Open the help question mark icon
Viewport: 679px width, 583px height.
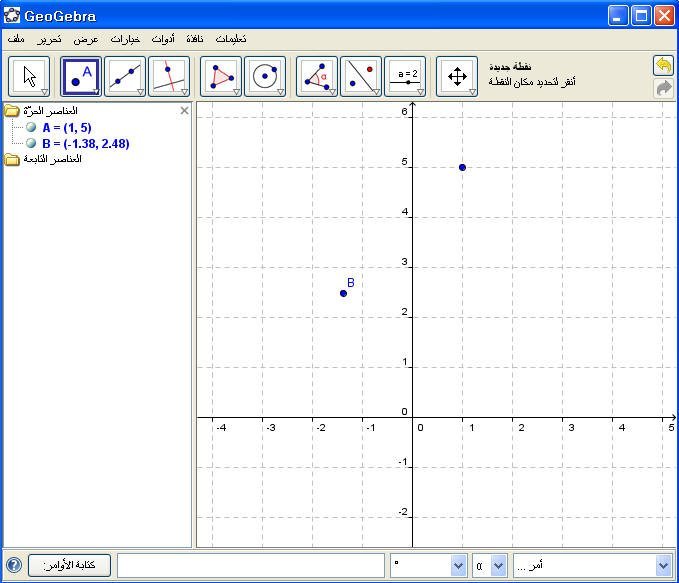pos(14,565)
